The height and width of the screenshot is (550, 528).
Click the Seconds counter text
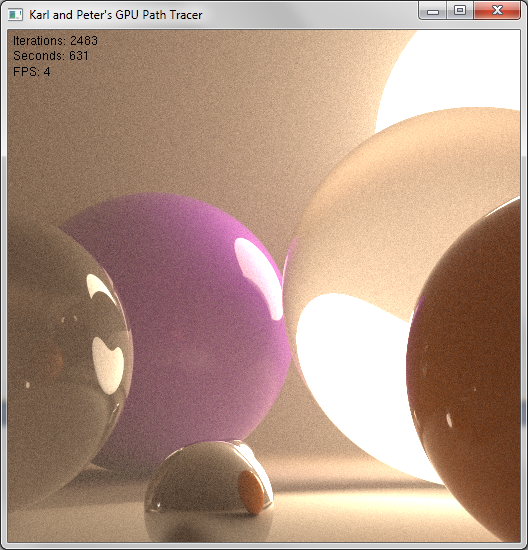coord(51,56)
